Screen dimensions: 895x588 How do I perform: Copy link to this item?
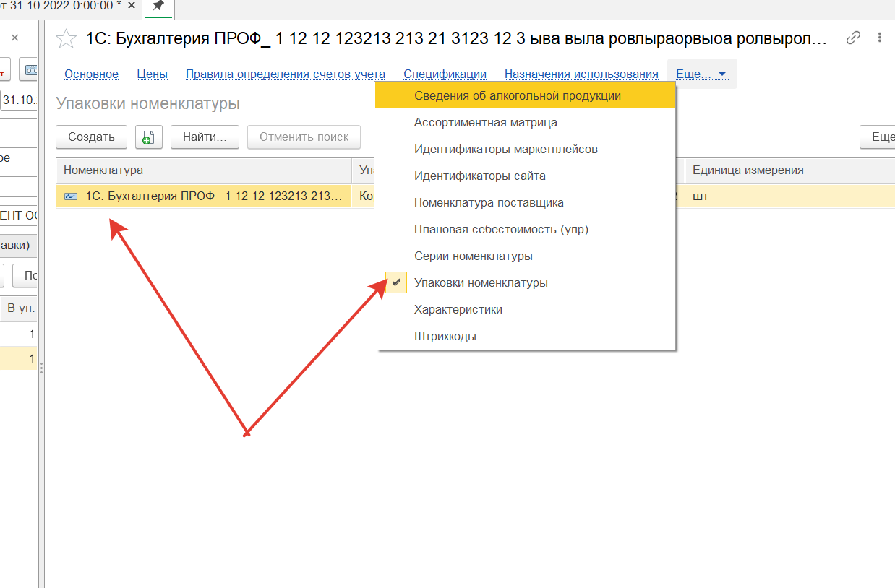click(x=853, y=38)
